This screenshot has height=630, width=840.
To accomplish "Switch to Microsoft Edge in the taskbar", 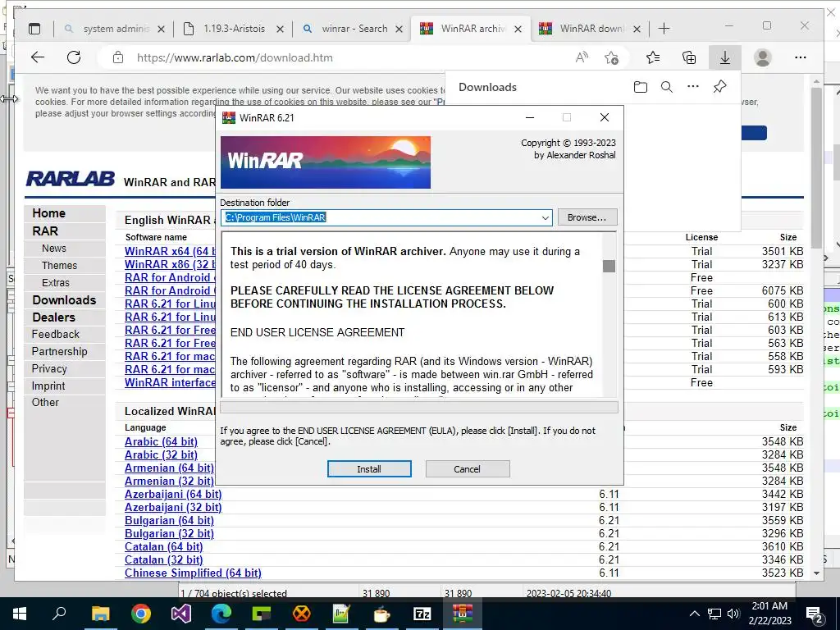I will [x=221, y=614].
